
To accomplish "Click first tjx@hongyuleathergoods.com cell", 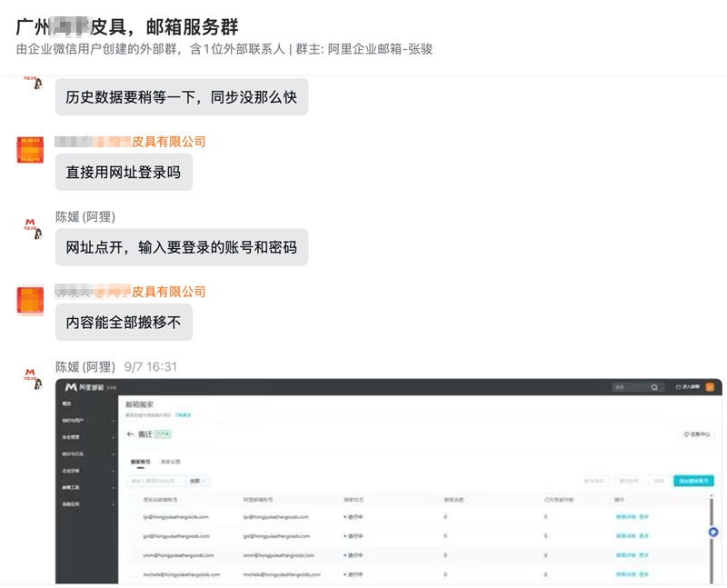I will point(175,516).
